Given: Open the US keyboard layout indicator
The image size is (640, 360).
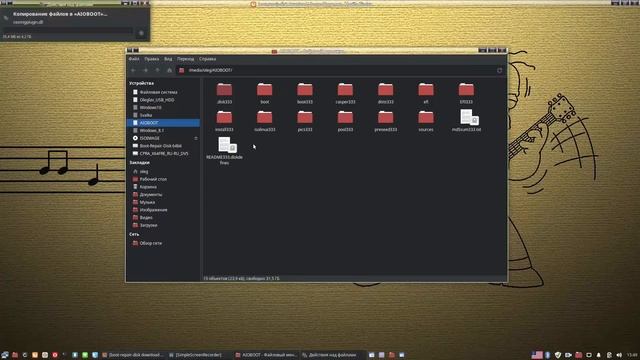Looking at the screenshot, I should click(x=537, y=355).
